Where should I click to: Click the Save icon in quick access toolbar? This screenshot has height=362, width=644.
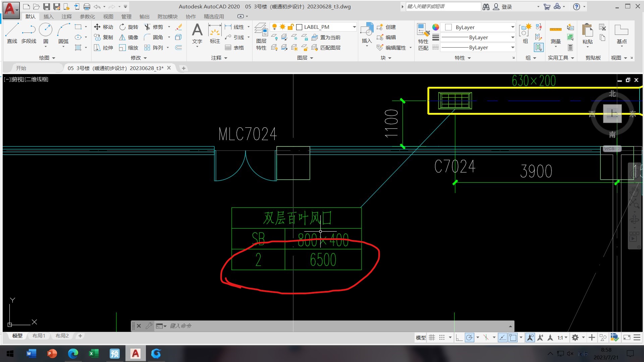point(47,6)
